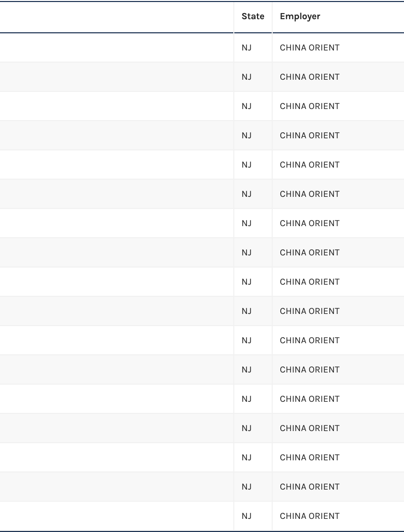The height and width of the screenshot is (532, 404).
Task: Select the NJ cell in the twelfth row
Action: (246, 370)
